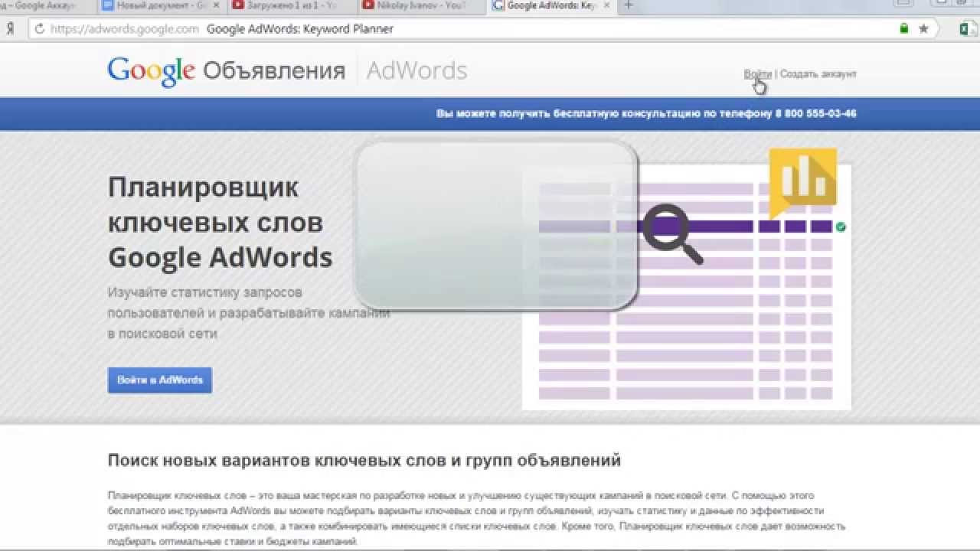Viewport: 980px width, 551px height.
Task: Click the green padlock security icon
Action: (x=904, y=29)
